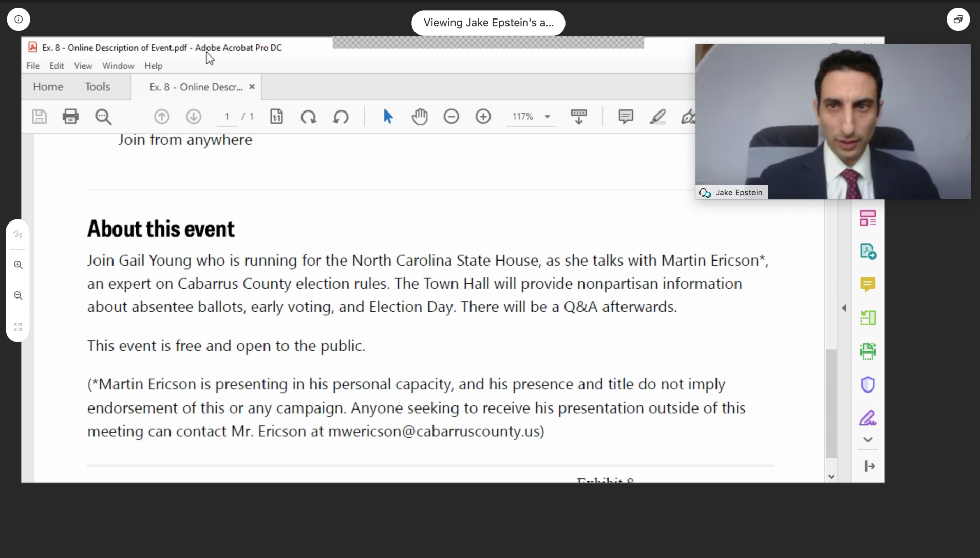Collapse the right tools pane arrow
The height and width of the screenshot is (558, 980).
click(844, 308)
